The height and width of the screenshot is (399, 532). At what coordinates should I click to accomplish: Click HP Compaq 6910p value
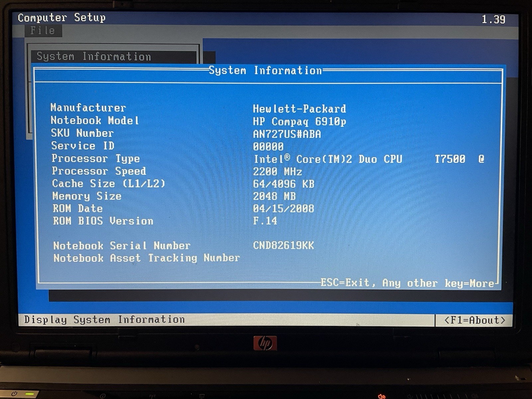[299, 122]
